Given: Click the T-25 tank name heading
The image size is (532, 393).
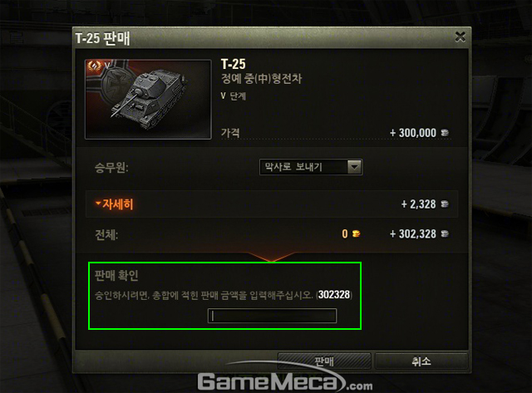Looking at the screenshot, I should pos(234,64).
